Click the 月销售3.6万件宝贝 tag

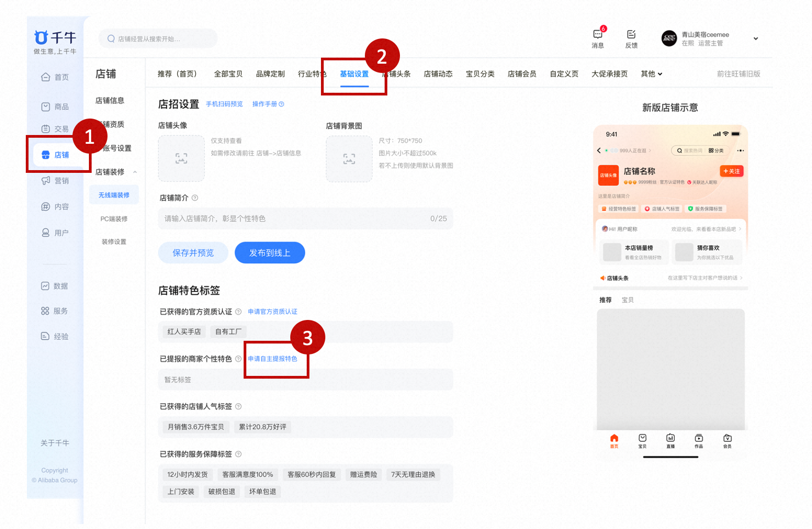click(196, 427)
